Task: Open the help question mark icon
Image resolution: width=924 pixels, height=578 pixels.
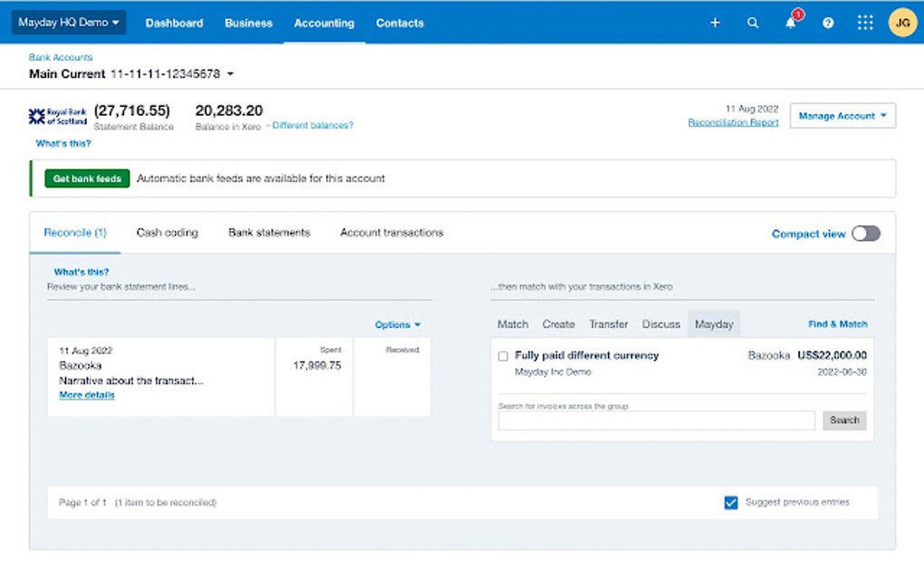Action: (x=827, y=23)
